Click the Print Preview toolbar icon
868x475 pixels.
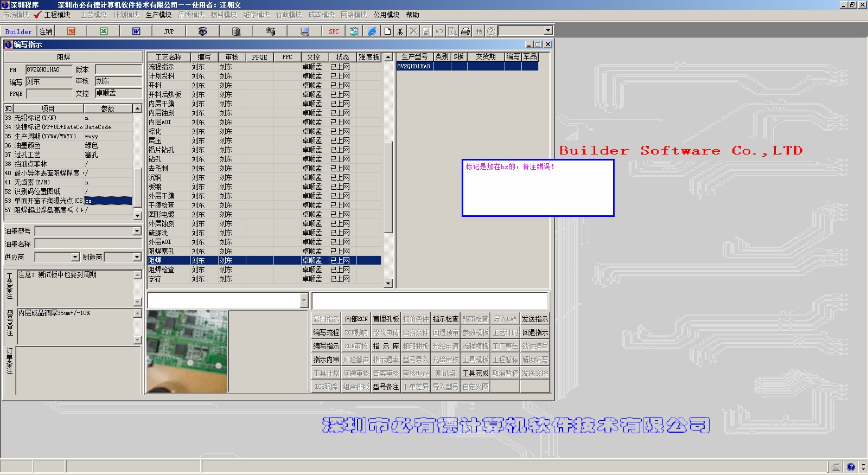point(452,31)
